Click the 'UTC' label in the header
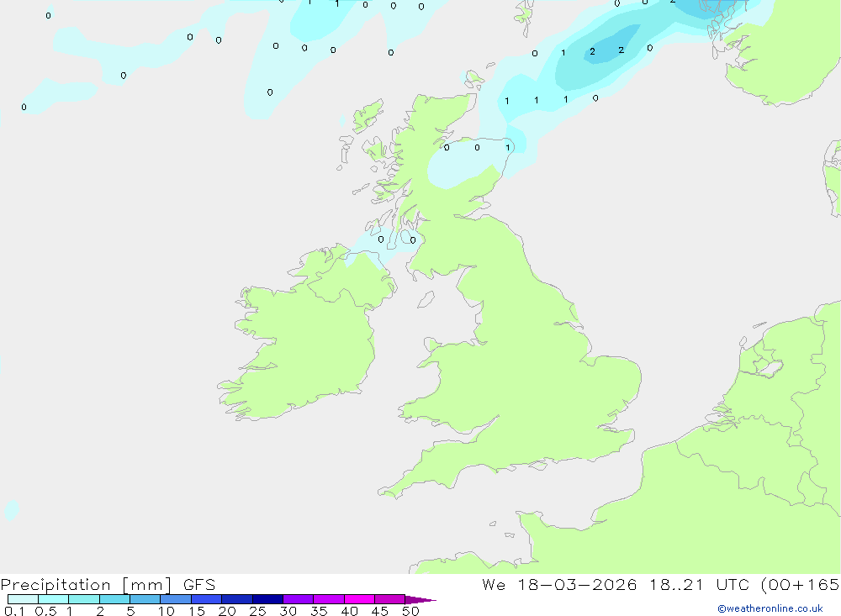Image resolution: width=841 pixels, height=616 pixels. [x=733, y=585]
